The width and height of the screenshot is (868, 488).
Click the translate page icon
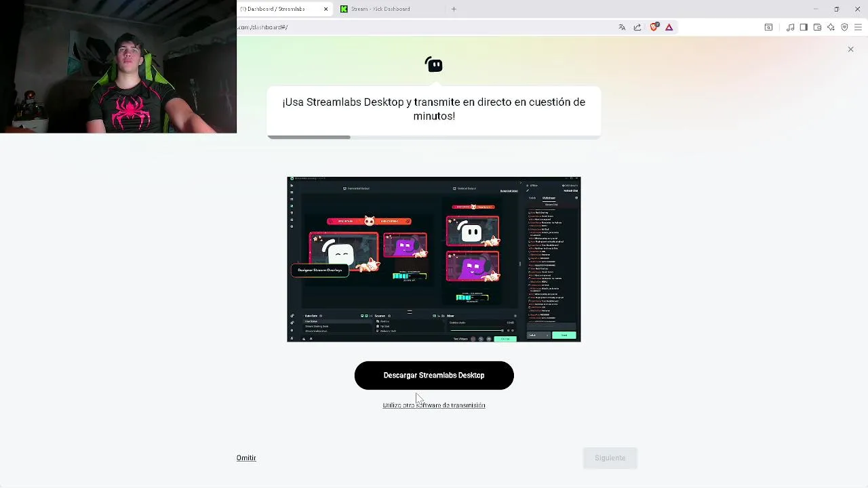(622, 27)
